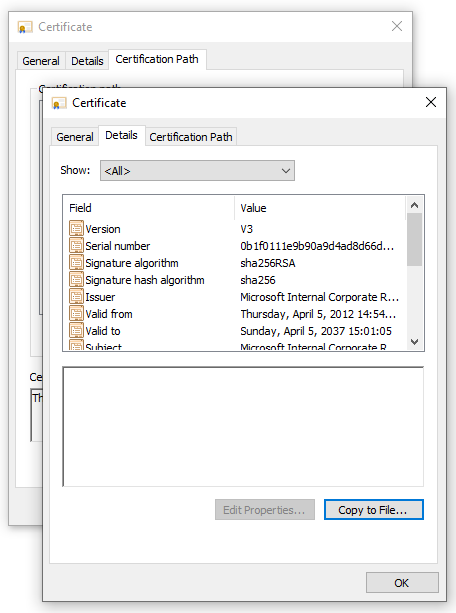Click scroll down arrow of field list

[x=415, y=341]
